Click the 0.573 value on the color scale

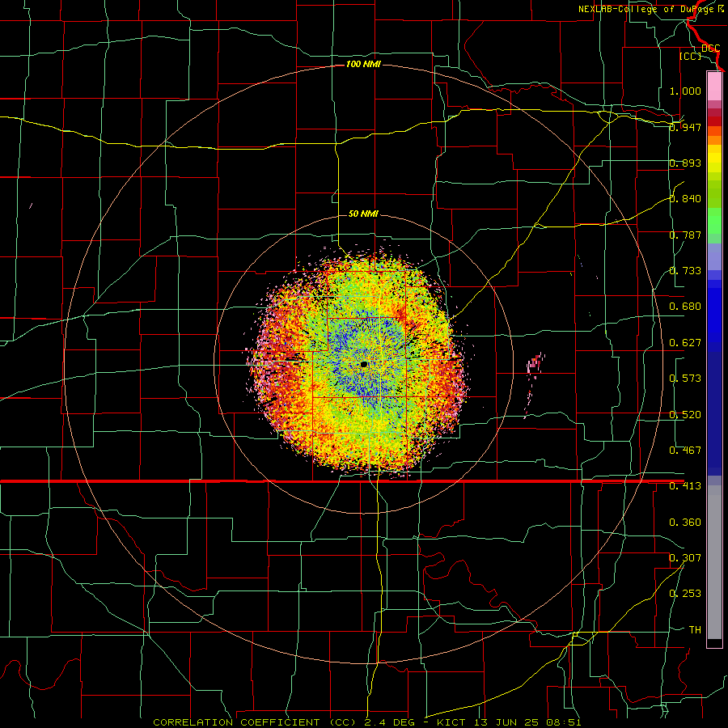(x=685, y=379)
